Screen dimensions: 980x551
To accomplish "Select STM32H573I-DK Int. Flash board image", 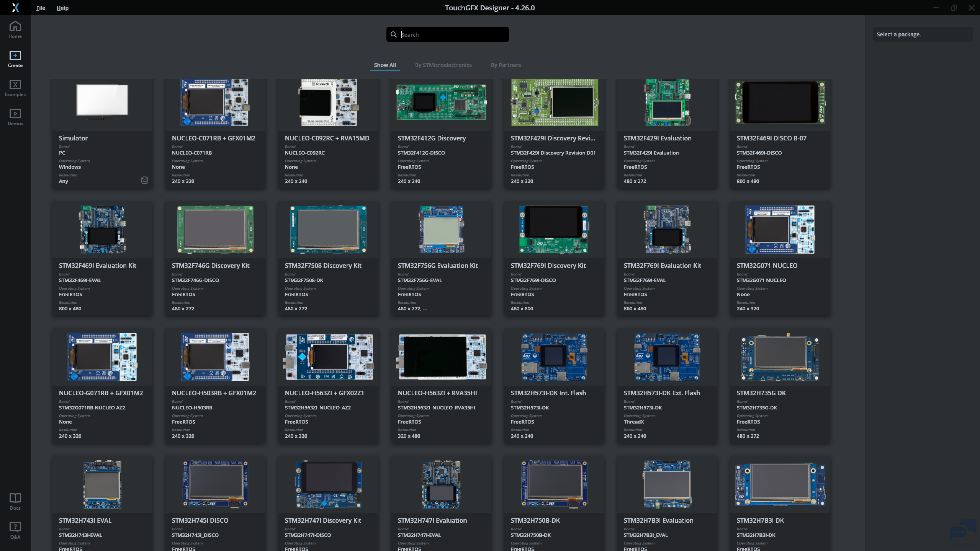I will (x=554, y=357).
